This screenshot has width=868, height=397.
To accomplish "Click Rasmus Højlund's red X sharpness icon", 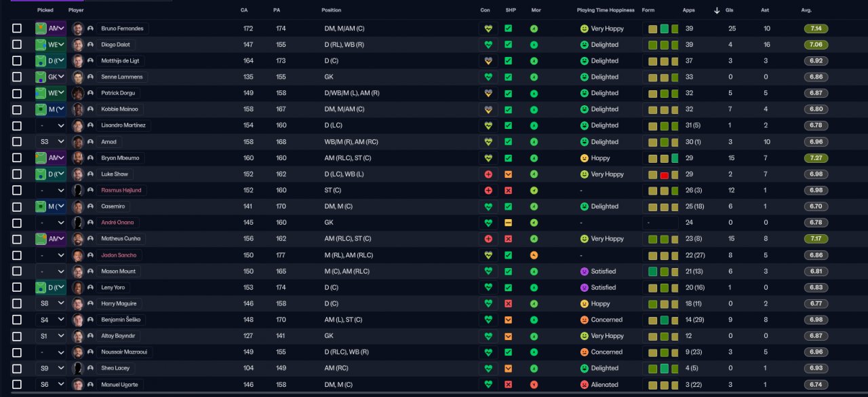I will pyautogui.click(x=509, y=191).
